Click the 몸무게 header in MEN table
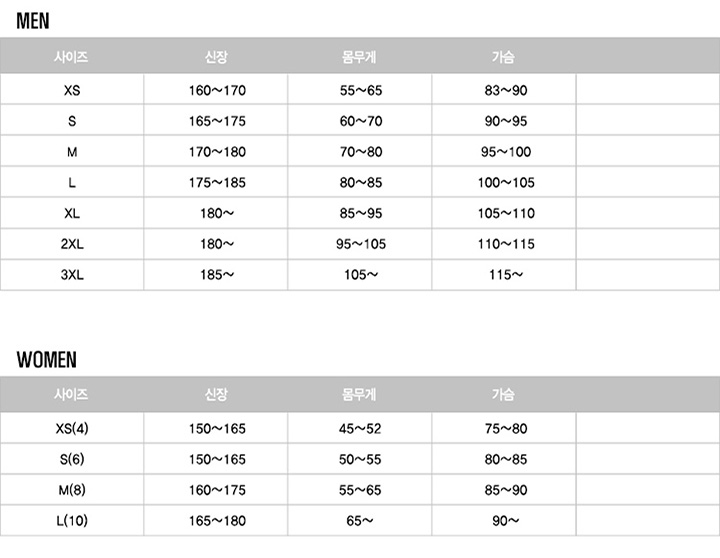720x558 pixels. tap(359, 57)
